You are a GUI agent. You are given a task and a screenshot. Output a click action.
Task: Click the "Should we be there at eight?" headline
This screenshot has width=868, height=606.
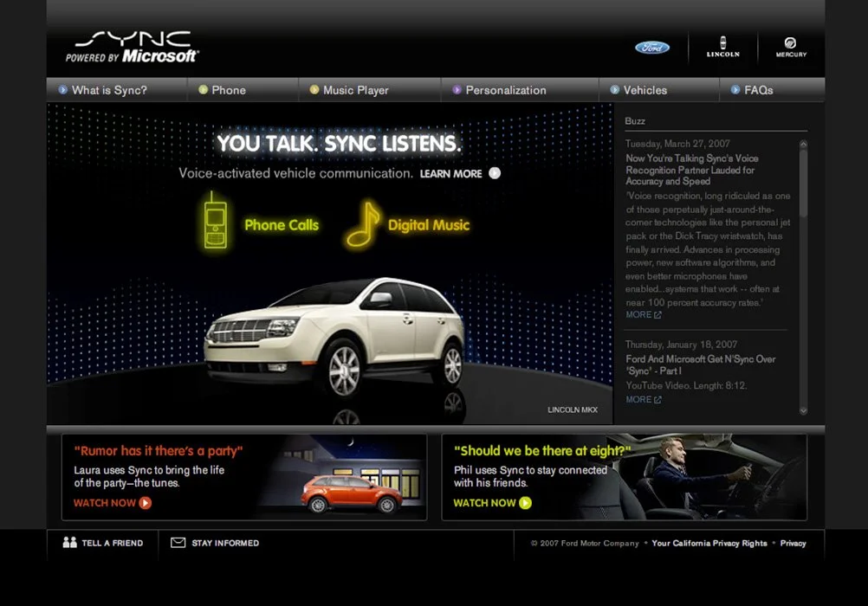pos(542,451)
